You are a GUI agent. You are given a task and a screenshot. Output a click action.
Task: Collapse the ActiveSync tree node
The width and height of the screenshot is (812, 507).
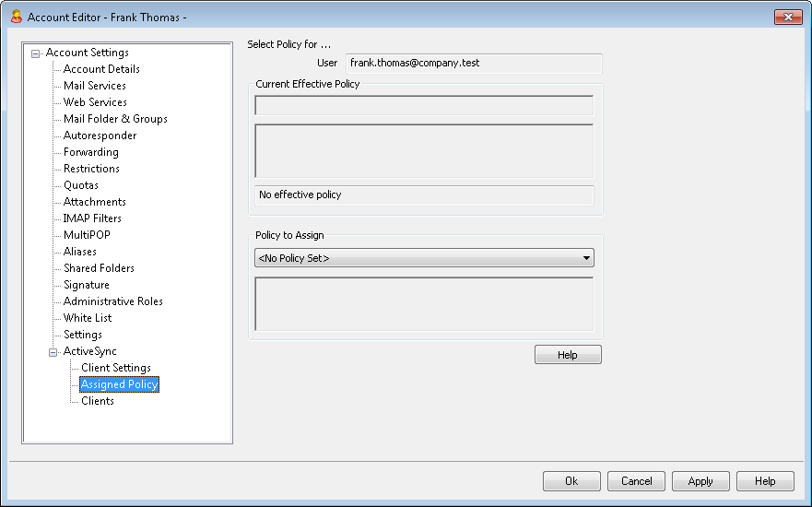53,352
